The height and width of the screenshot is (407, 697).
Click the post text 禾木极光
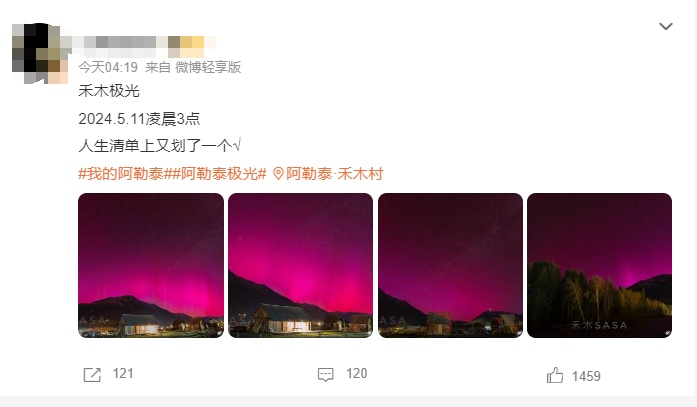point(109,91)
